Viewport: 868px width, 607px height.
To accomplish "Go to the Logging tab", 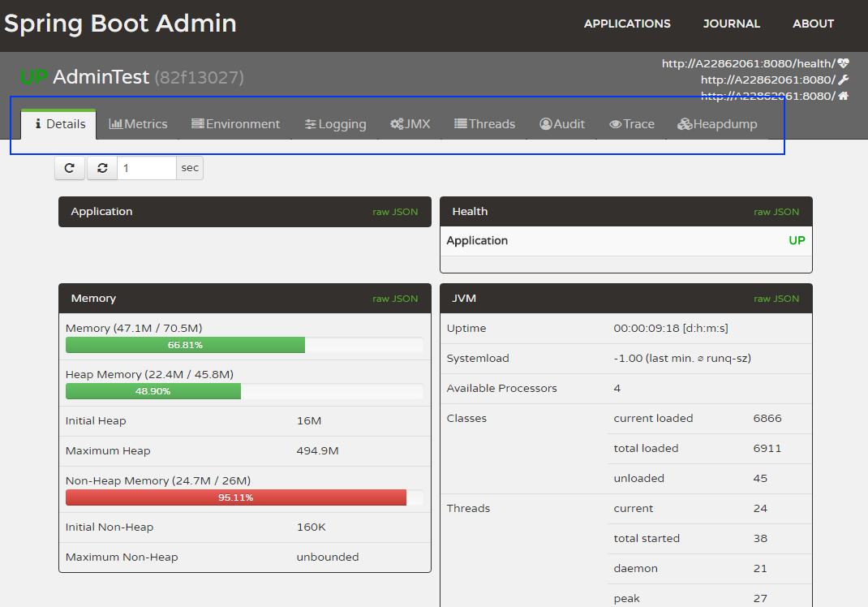I will click(336, 124).
